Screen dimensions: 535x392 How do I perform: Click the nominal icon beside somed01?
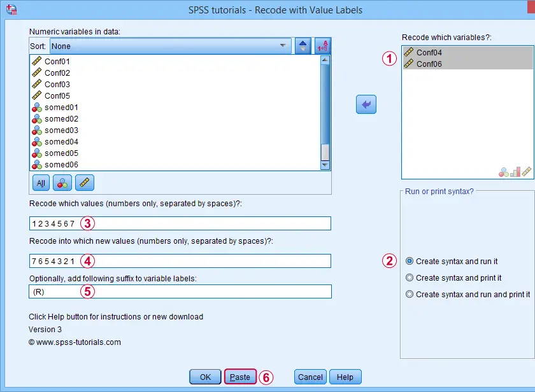(37, 108)
